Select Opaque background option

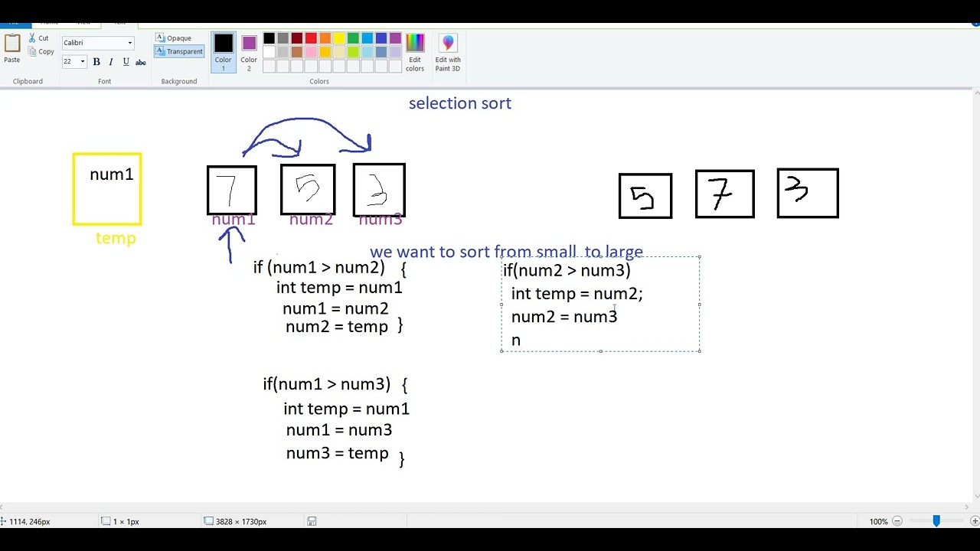coord(174,38)
